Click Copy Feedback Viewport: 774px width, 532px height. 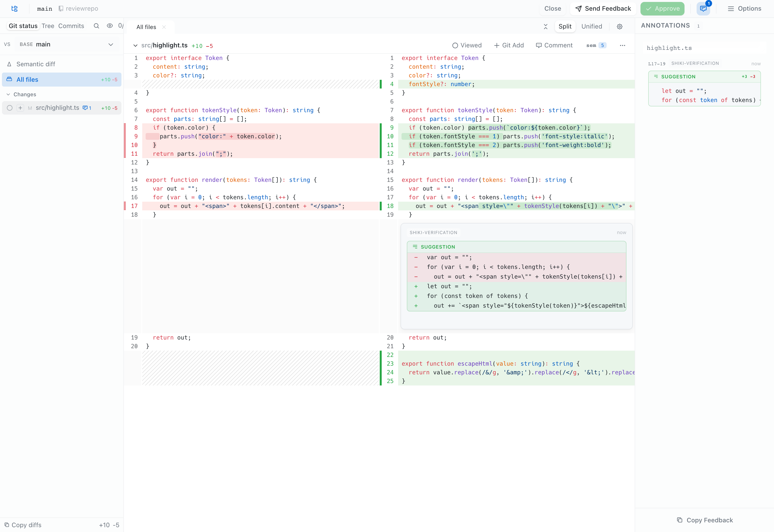(705, 520)
